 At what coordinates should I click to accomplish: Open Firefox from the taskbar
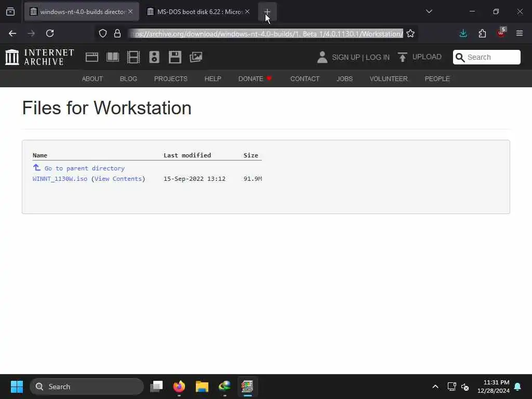[x=179, y=387]
